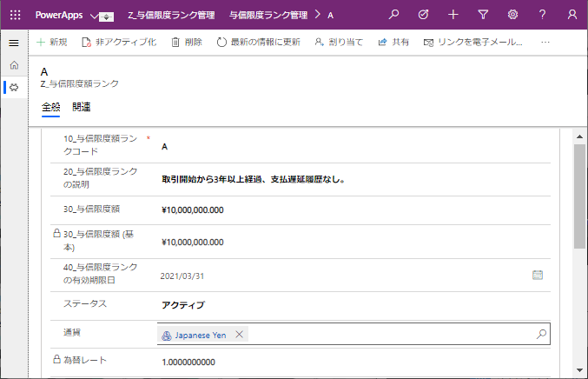Search currency lookup magnifier icon
The image size is (588, 379).
click(541, 334)
